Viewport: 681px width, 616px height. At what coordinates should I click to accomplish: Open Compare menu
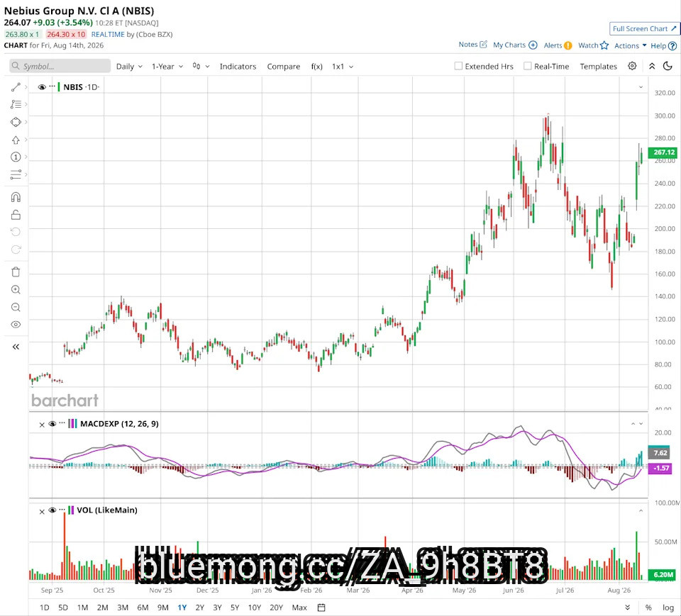(283, 67)
